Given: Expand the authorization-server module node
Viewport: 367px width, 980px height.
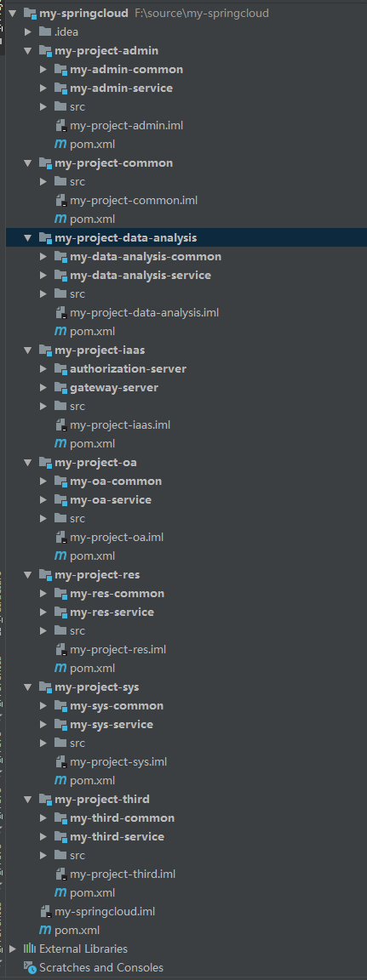Looking at the screenshot, I should point(43,368).
